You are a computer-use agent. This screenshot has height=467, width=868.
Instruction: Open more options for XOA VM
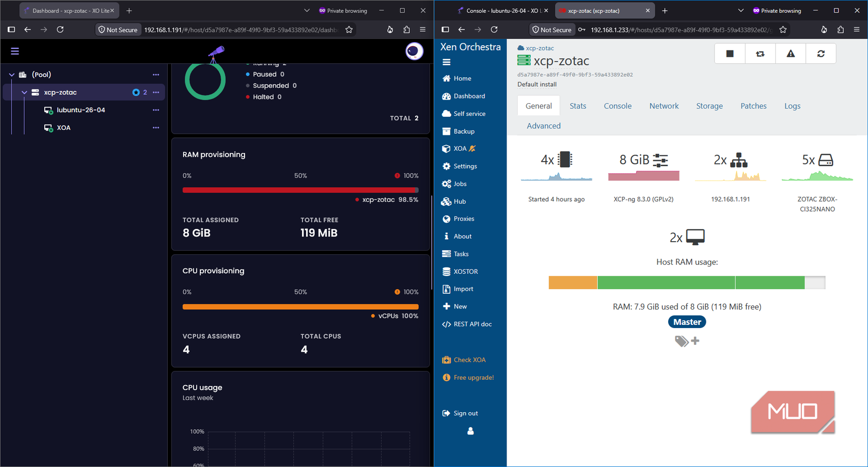point(156,127)
